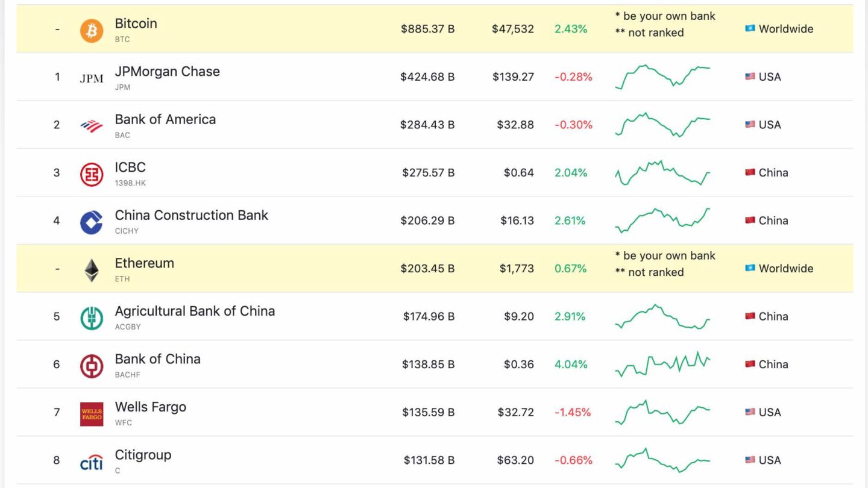Click the USA flag in Citigroup row

click(x=750, y=460)
